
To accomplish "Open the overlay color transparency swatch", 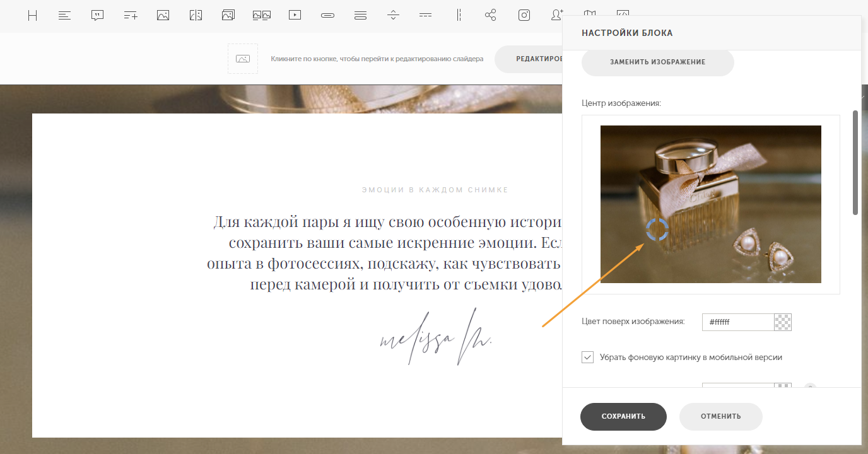I will pyautogui.click(x=783, y=322).
